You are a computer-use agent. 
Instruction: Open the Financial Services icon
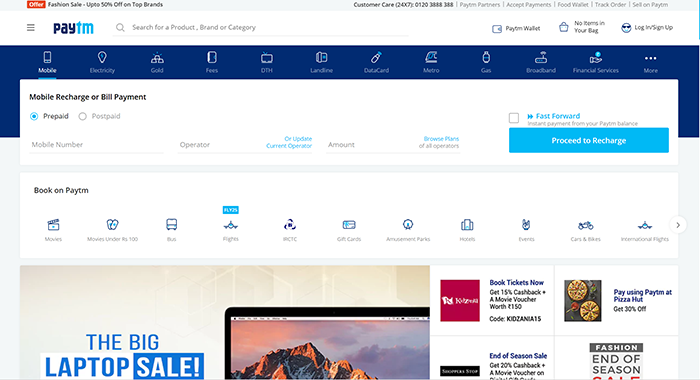pos(596,58)
